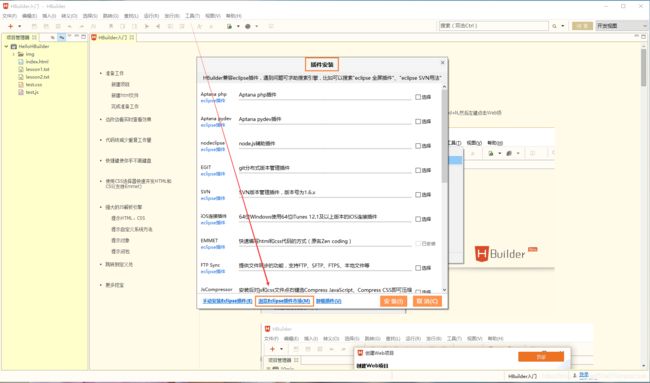This screenshot has height=383, width=650.
Task: Click the plugin list scroll-up arrow
Action: (x=444, y=87)
